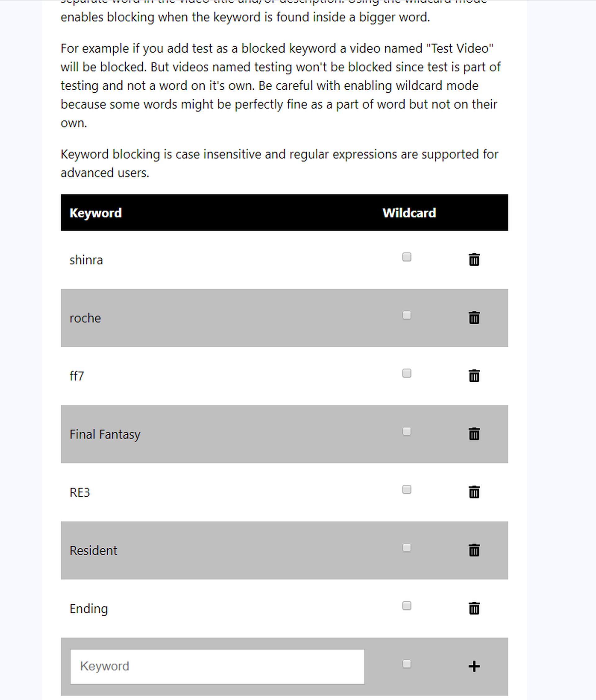The width and height of the screenshot is (596, 700).
Task: Tick wildcard checkbox for RE3
Action: [407, 489]
